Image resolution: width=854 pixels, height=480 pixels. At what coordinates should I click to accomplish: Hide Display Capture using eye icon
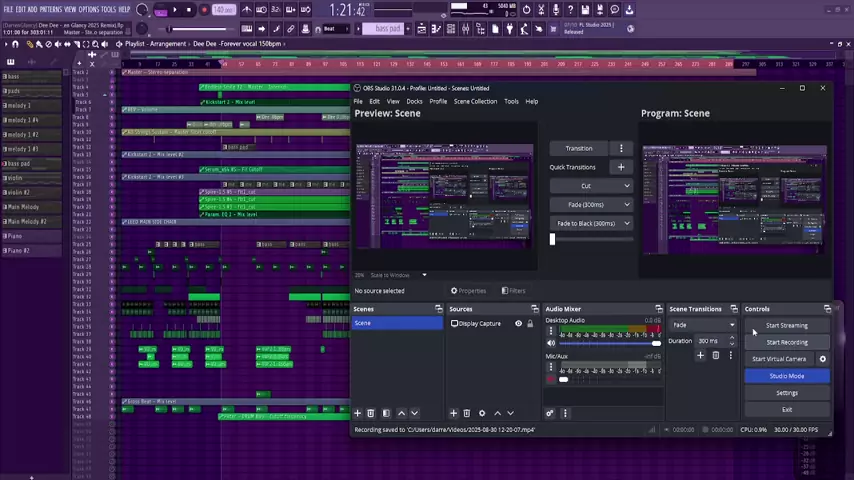518,324
